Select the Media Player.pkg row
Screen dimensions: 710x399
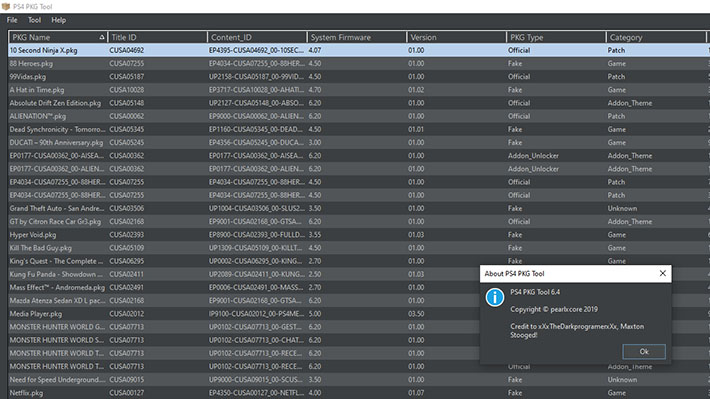(359, 313)
